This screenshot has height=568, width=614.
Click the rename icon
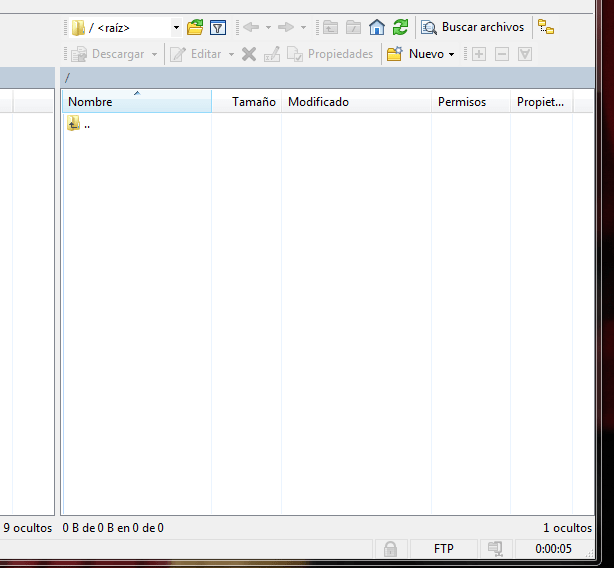(x=272, y=54)
